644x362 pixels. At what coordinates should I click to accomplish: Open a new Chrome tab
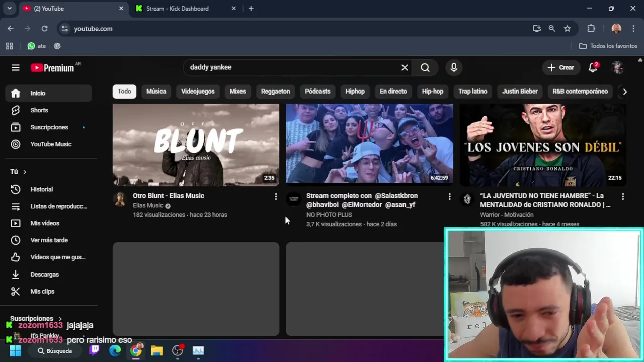(251, 9)
